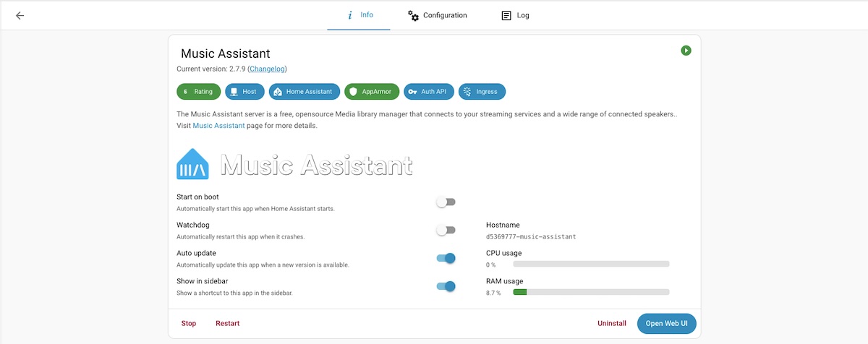Image resolution: width=868 pixels, height=344 pixels.
Task: Click the Restart button
Action: click(227, 324)
